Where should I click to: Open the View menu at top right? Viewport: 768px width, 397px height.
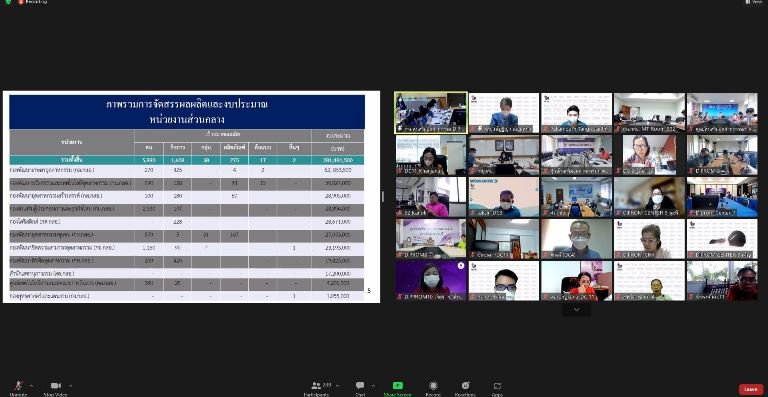coord(754,2)
